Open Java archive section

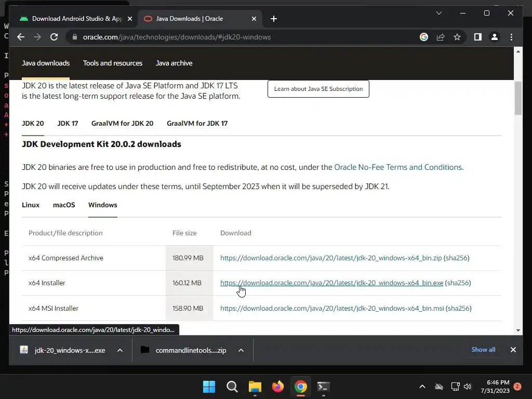point(174,63)
